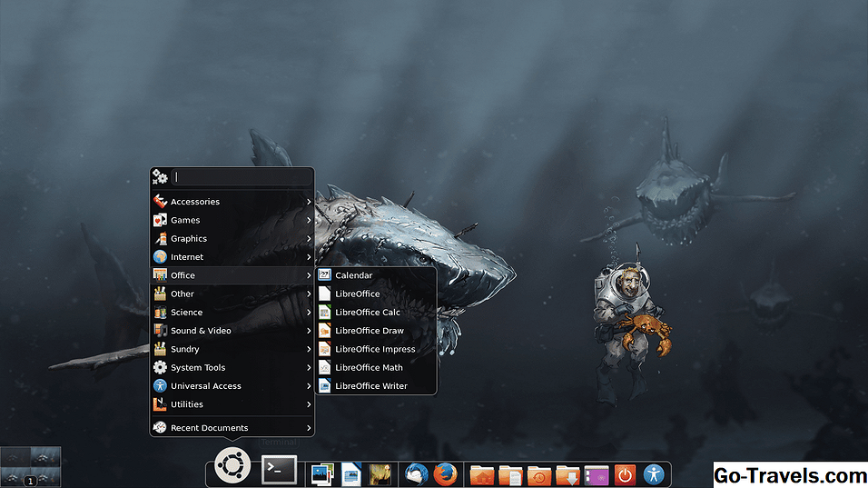
Task: Click the blue accessibility icon in dock
Action: [654, 474]
